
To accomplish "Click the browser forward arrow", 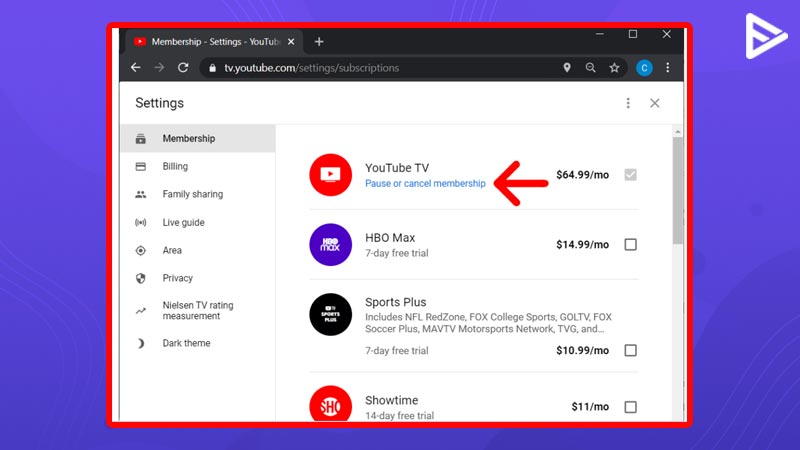I will (x=159, y=67).
